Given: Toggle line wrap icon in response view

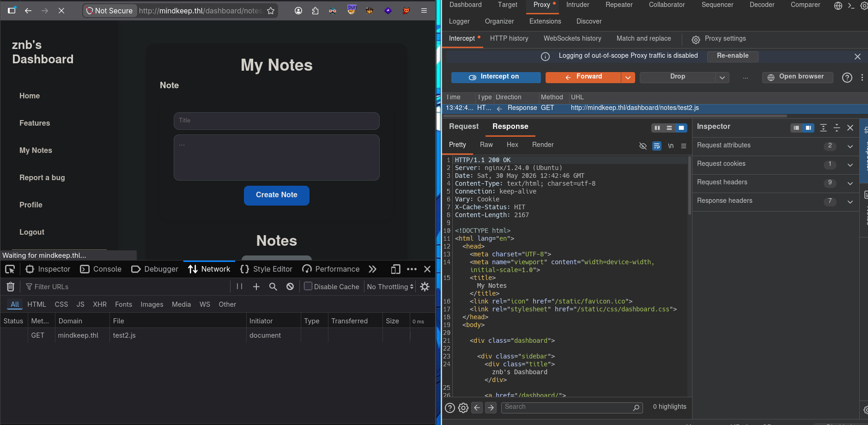Looking at the screenshot, I should tap(656, 146).
